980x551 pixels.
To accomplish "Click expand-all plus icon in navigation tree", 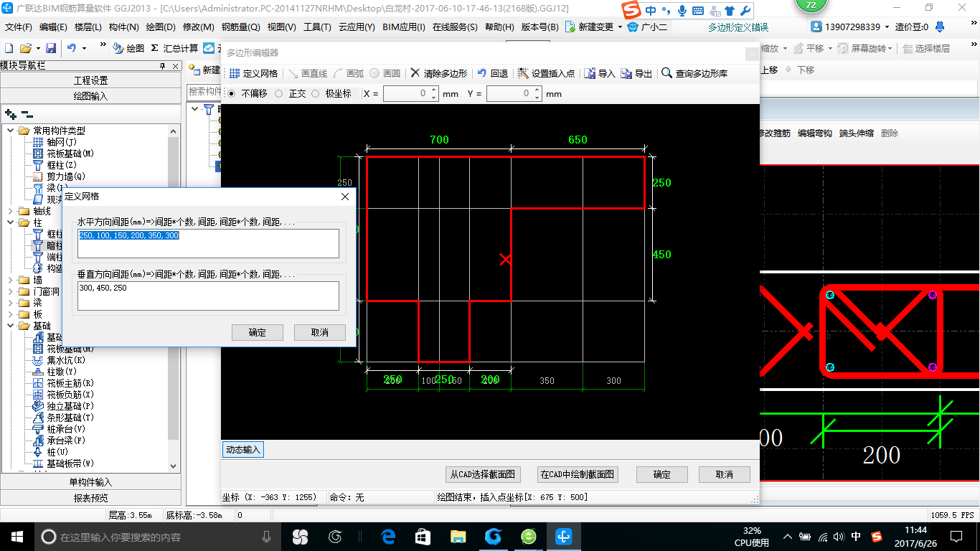I will tap(11, 114).
